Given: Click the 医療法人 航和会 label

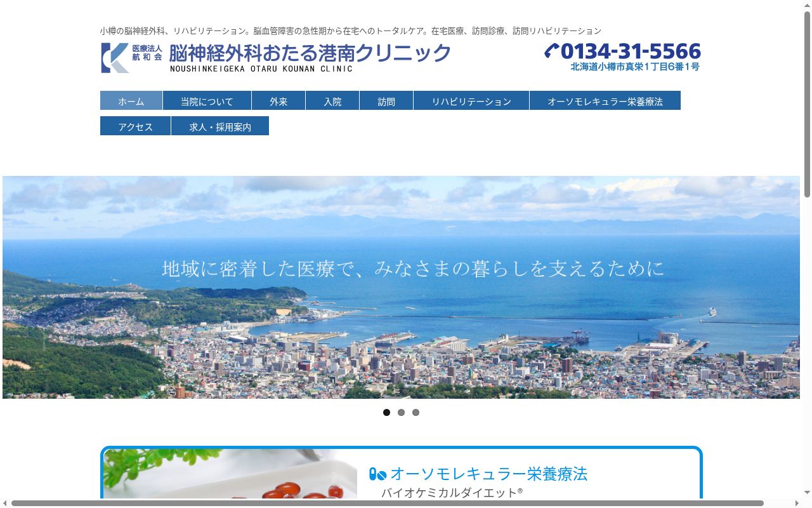Looking at the screenshot, I should click(x=147, y=52).
